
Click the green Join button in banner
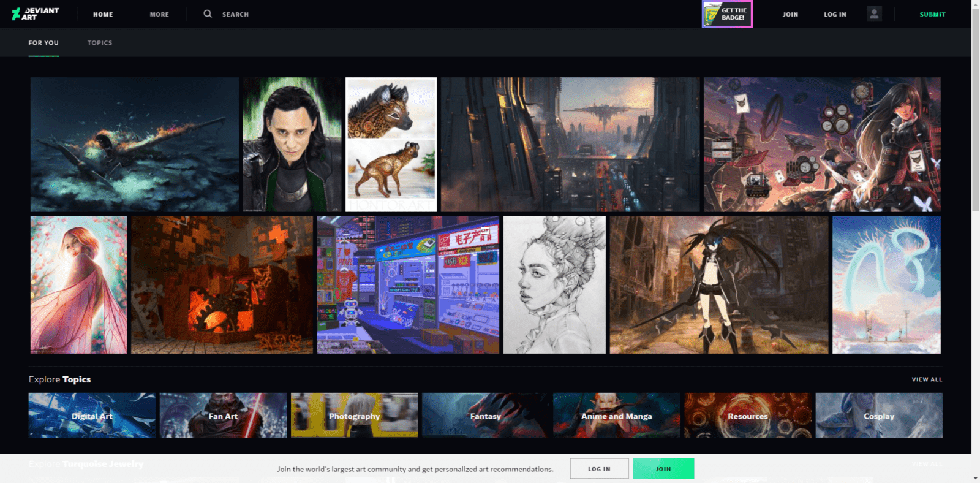663,469
